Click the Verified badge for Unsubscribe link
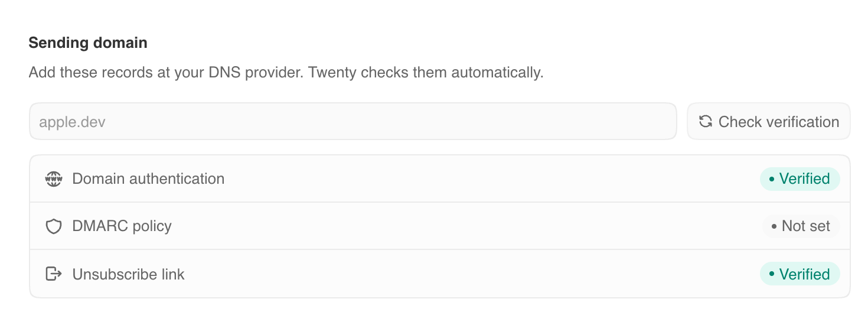 (800, 274)
